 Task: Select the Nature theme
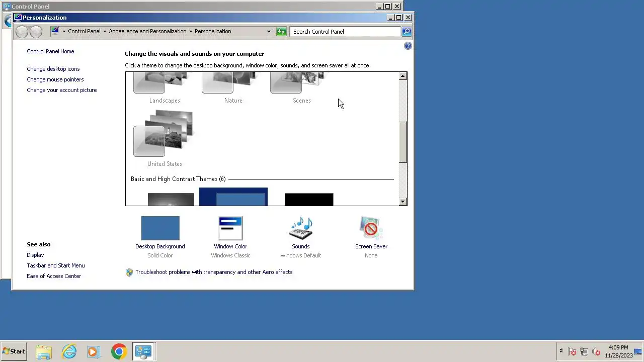(233, 88)
